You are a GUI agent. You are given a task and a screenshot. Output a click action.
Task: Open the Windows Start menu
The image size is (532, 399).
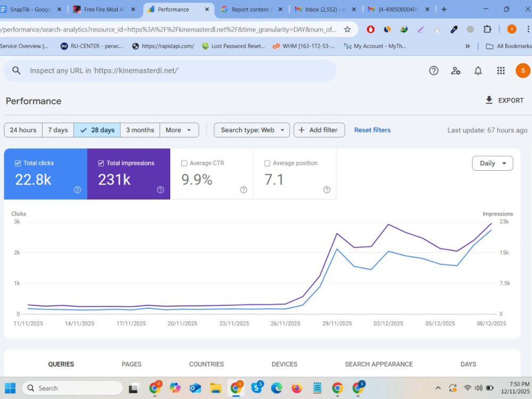click(10, 388)
